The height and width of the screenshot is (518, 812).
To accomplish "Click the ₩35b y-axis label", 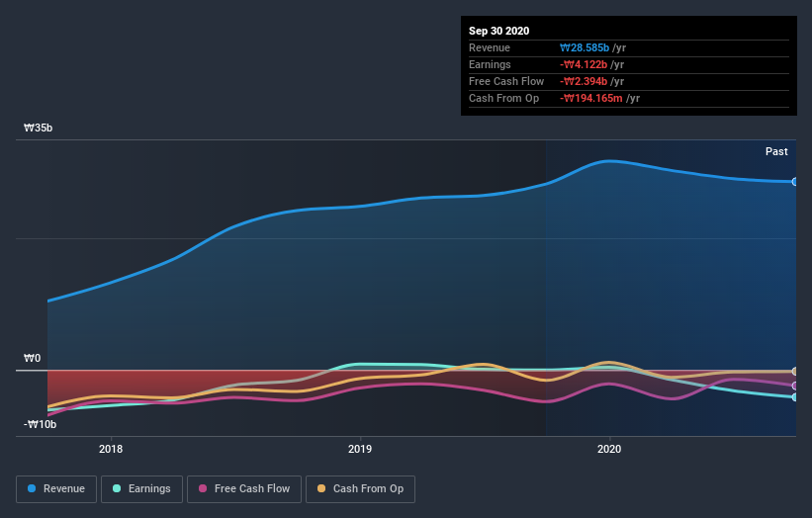I will 38,128.
